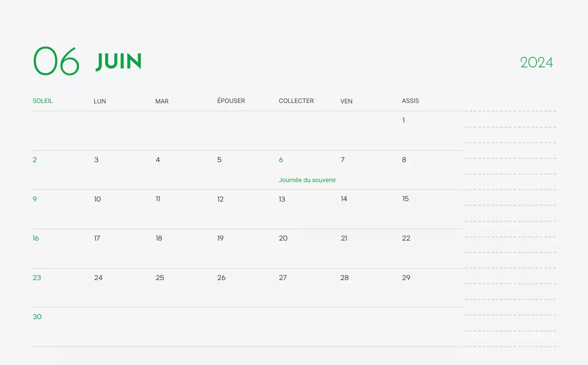Image resolution: width=588 pixels, height=365 pixels.
Task: Select date 1 in June
Action: pos(403,120)
